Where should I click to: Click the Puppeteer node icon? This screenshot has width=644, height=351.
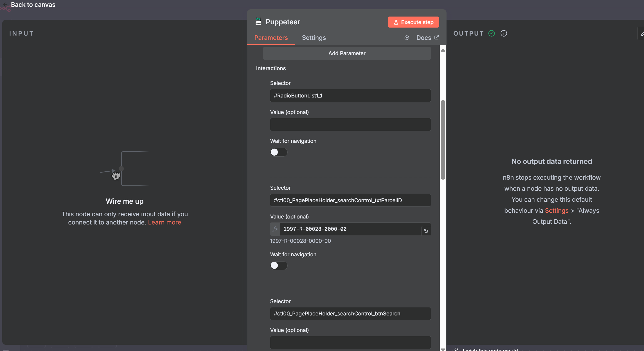click(258, 22)
